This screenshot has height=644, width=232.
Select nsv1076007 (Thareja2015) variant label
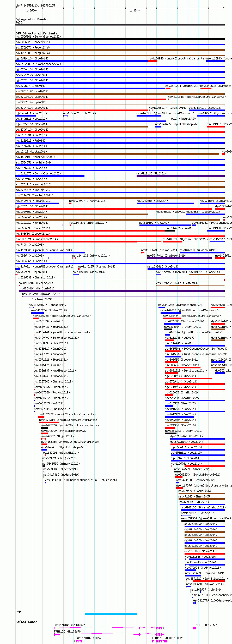pos(88,201)
